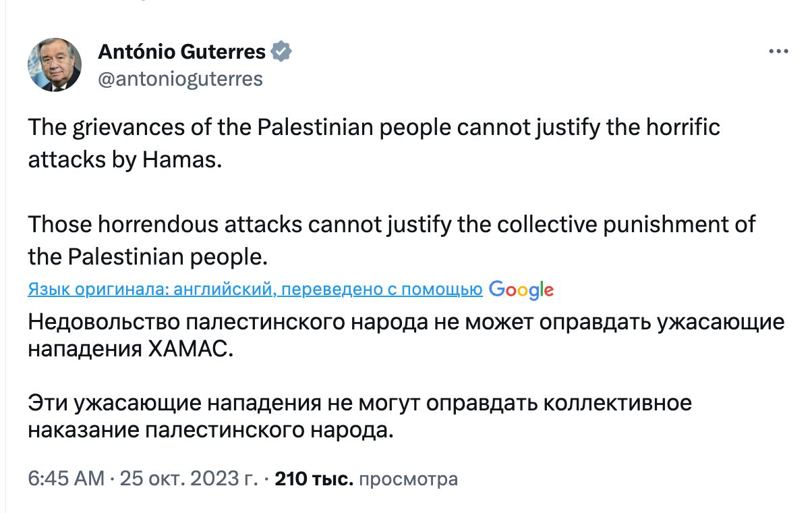Click the date "25 окт. 2023 г."

click(x=190, y=479)
